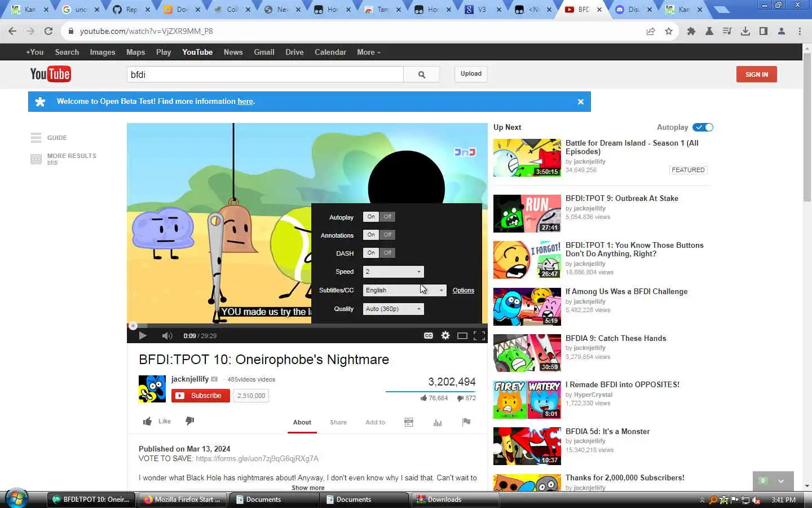Open the transcript icon tab
The width and height of the screenshot is (812, 508).
pyautogui.click(x=409, y=422)
